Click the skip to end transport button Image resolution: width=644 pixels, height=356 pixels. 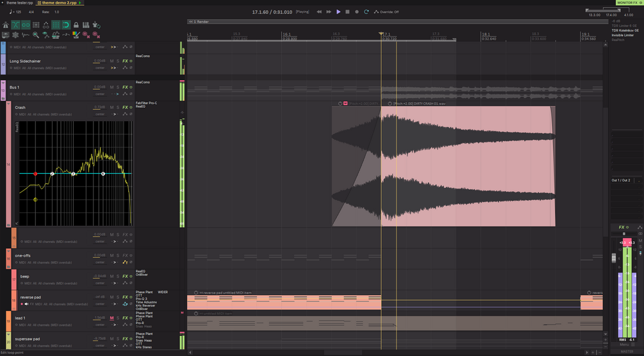[329, 12]
